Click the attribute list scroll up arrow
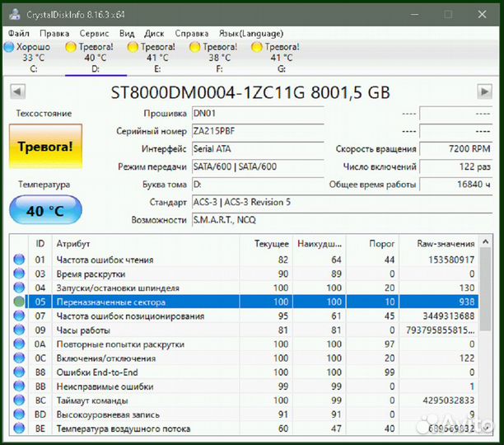 pyautogui.click(x=486, y=241)
